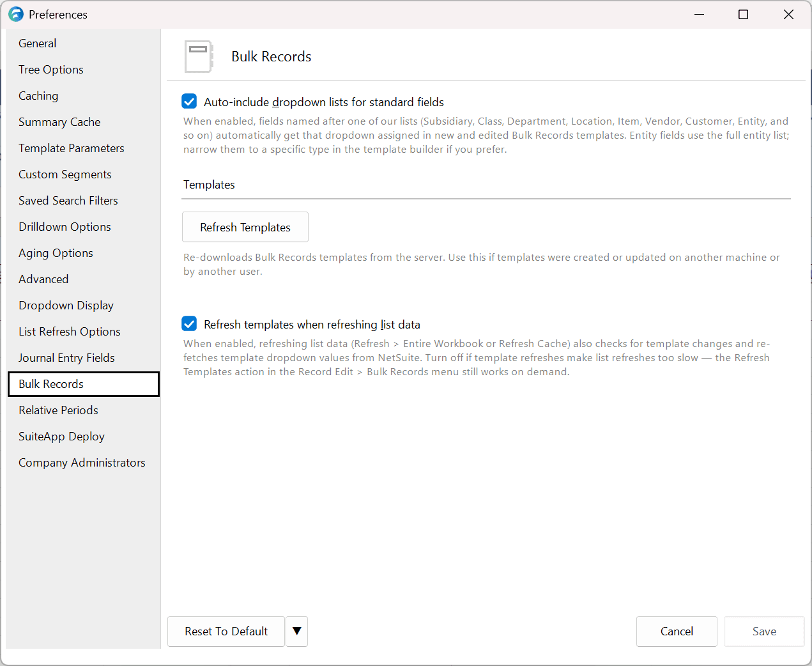This screenshot has width=812, height=666.
Task: Open Summary Cache settings
Action: tap(83, 122)
